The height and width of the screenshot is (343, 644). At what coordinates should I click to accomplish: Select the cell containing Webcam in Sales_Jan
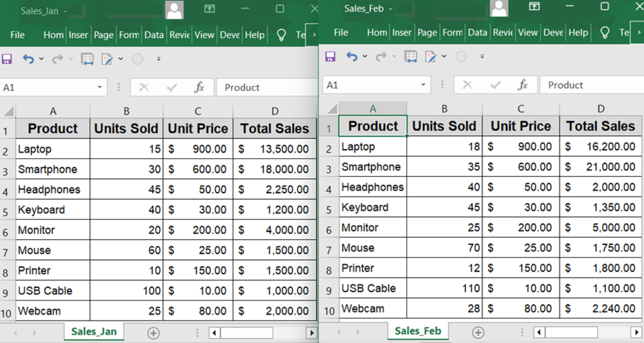point(40,311)
